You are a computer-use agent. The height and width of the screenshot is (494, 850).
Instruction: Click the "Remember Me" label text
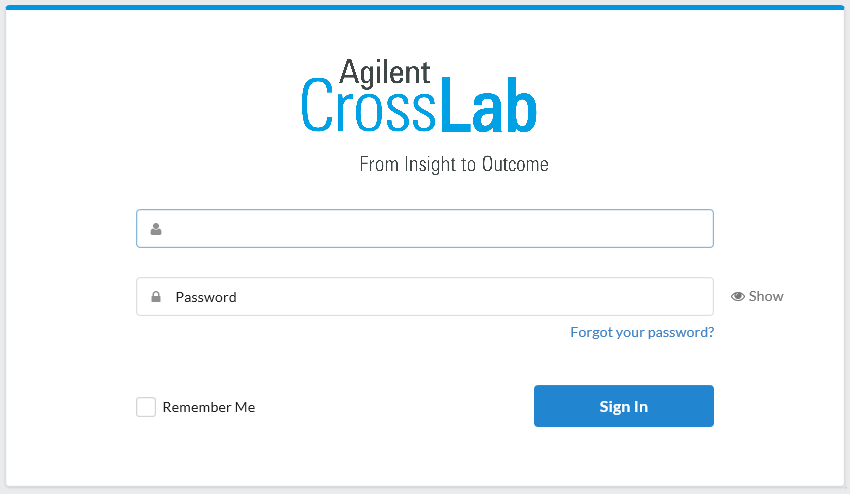209,407
